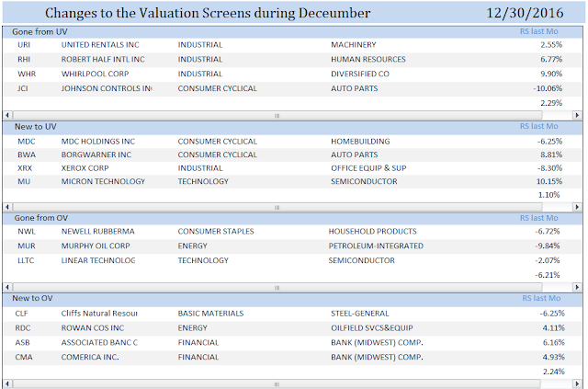Select ticker JCI

pyautogui.click(x=22, y=88)
